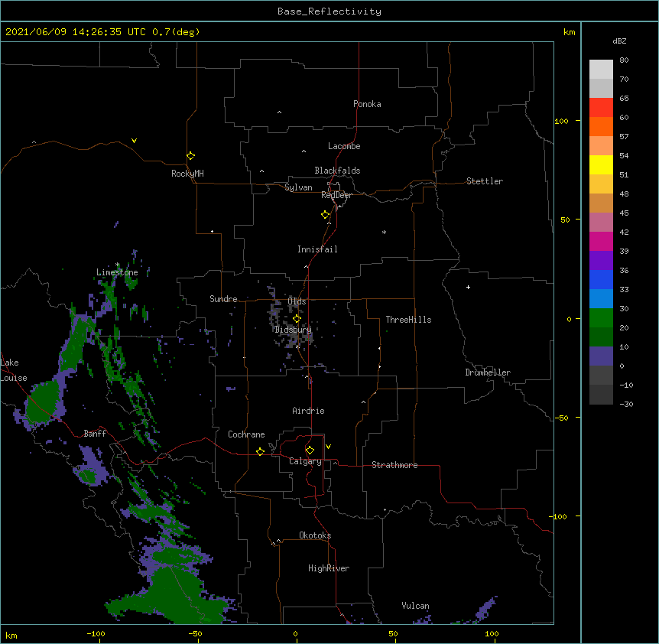
Task: Click the yellow V marker in northwest
Action: click(134, 141)
